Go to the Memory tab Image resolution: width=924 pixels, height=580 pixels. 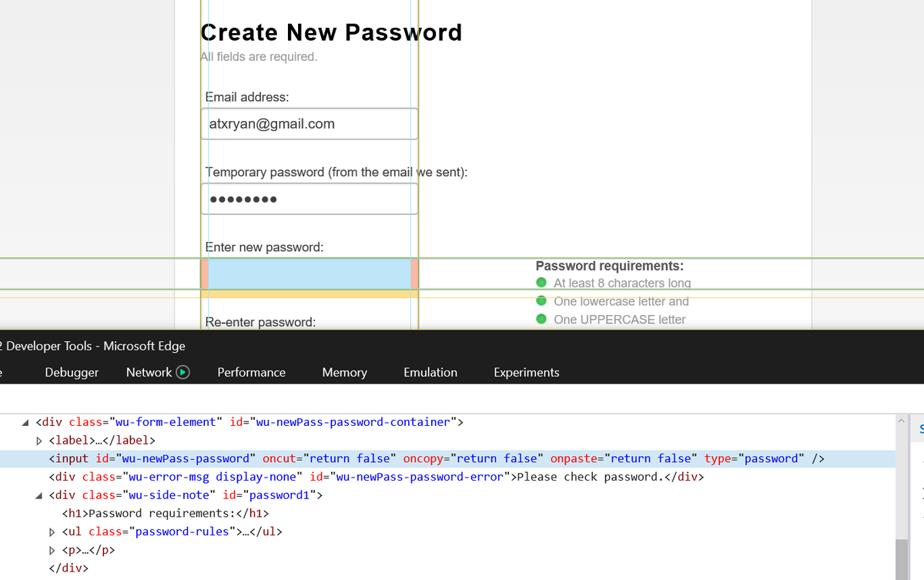coord(344,373)
